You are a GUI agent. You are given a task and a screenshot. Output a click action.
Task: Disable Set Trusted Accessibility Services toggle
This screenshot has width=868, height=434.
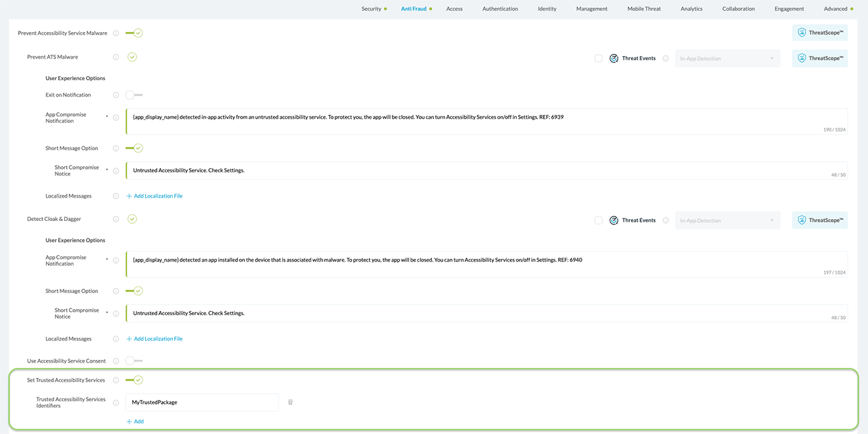134,380
